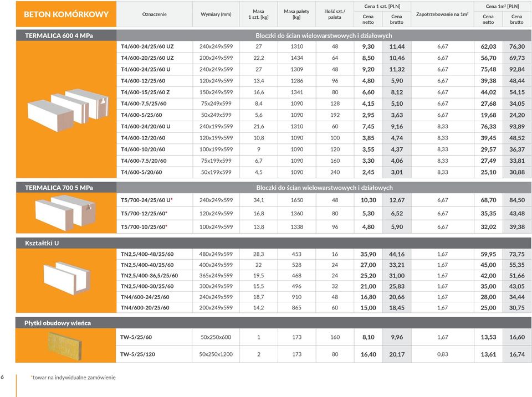The width and height of the screenshot is (532, 397).
Task: Click gross price per m² 16,74
Action: (516, 354)
